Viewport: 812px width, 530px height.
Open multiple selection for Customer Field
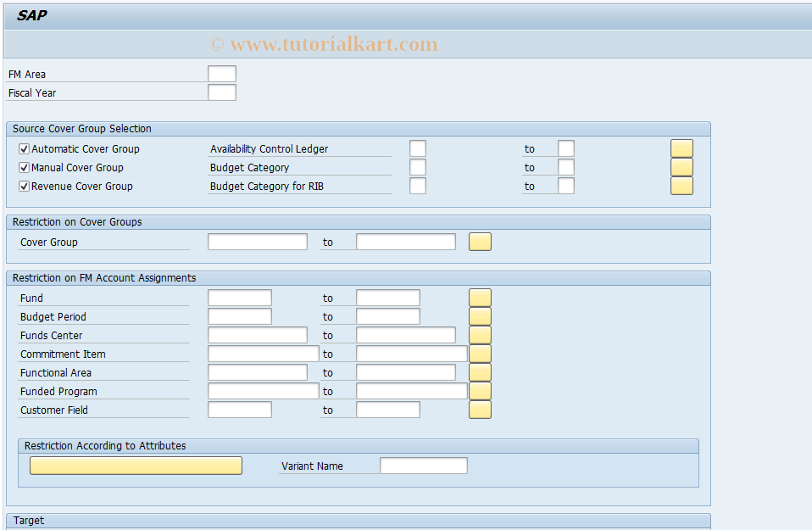point(480,410)
